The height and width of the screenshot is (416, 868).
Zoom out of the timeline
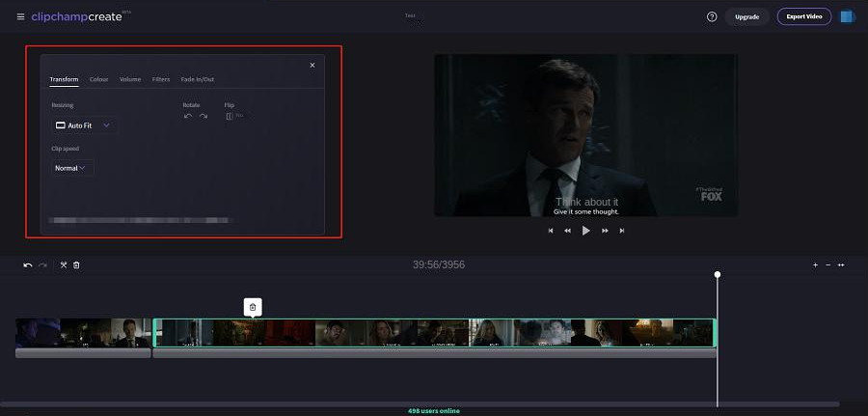point(827,264)
